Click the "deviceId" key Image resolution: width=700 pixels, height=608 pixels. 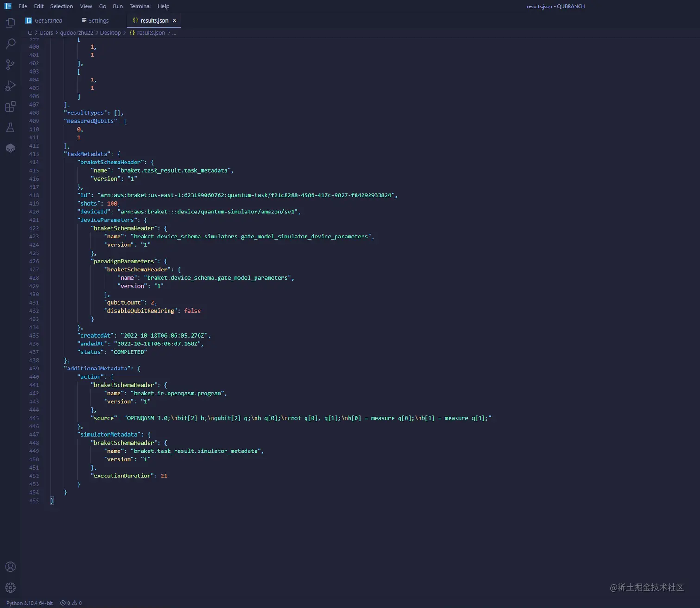94,212
